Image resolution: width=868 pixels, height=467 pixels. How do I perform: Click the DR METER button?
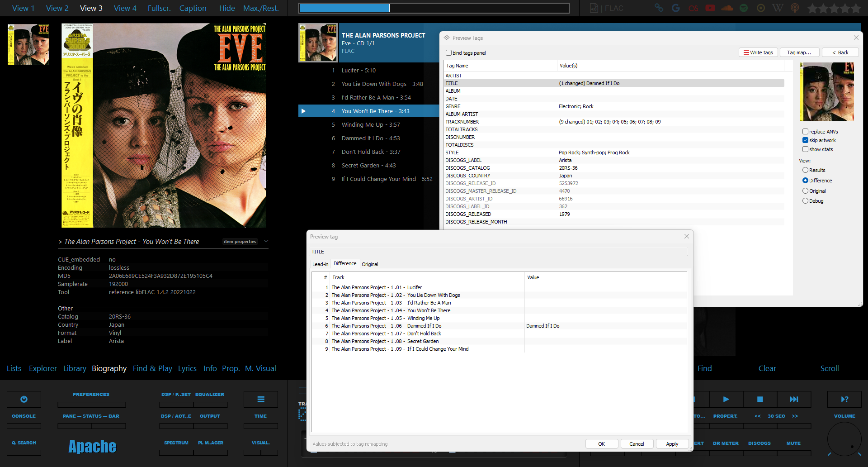pyautogui.click(x=726, y=443)
